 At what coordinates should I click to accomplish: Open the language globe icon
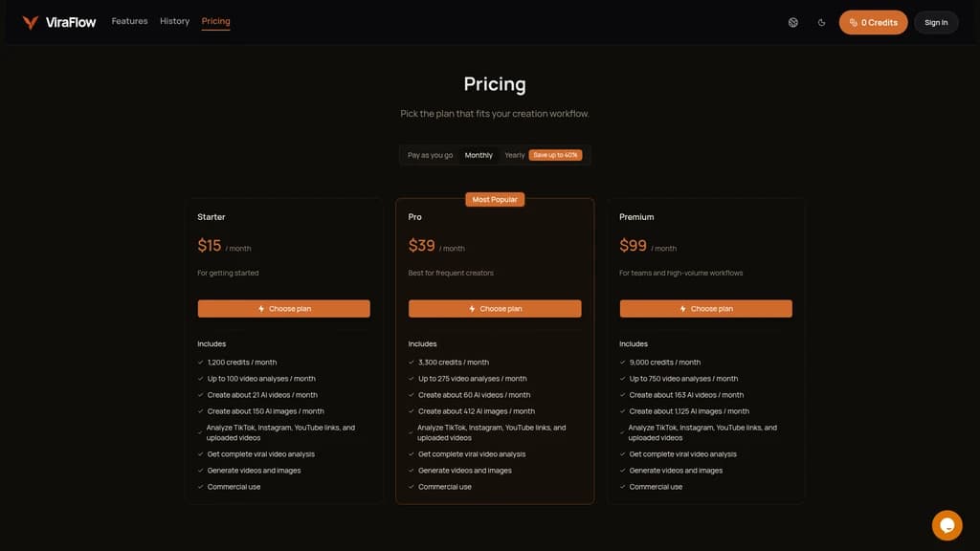(x=793, y=23)
